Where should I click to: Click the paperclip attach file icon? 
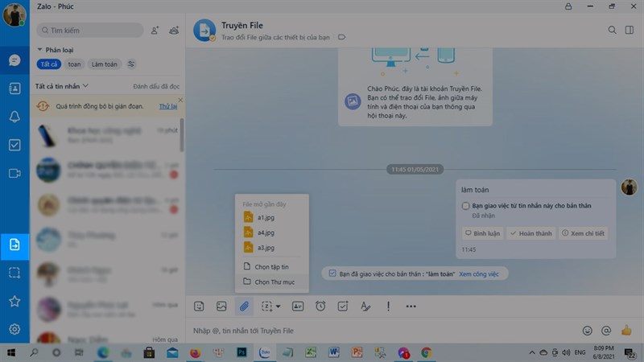coord(244,306)
